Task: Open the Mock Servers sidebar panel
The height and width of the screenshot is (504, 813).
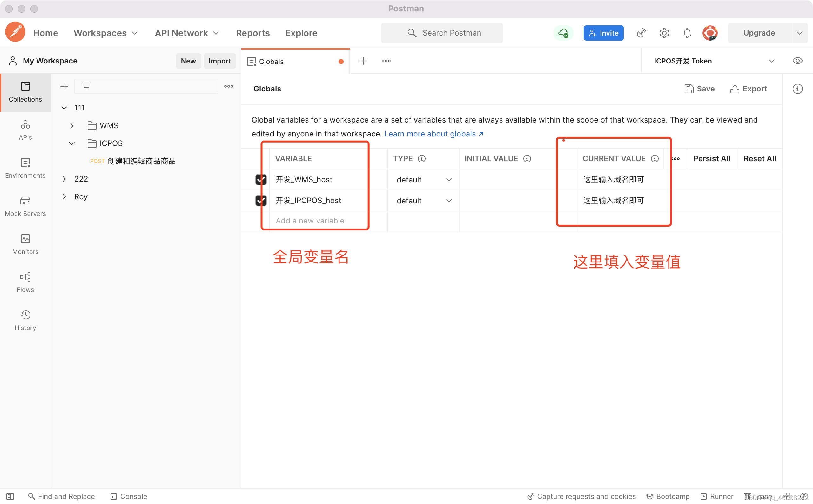Action: coord(25,206)
